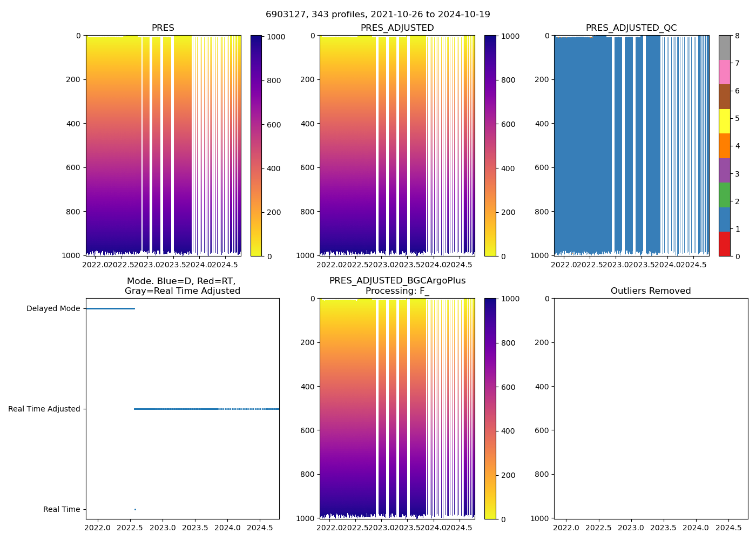Click the isolated Real Time data point

[135, 509]
